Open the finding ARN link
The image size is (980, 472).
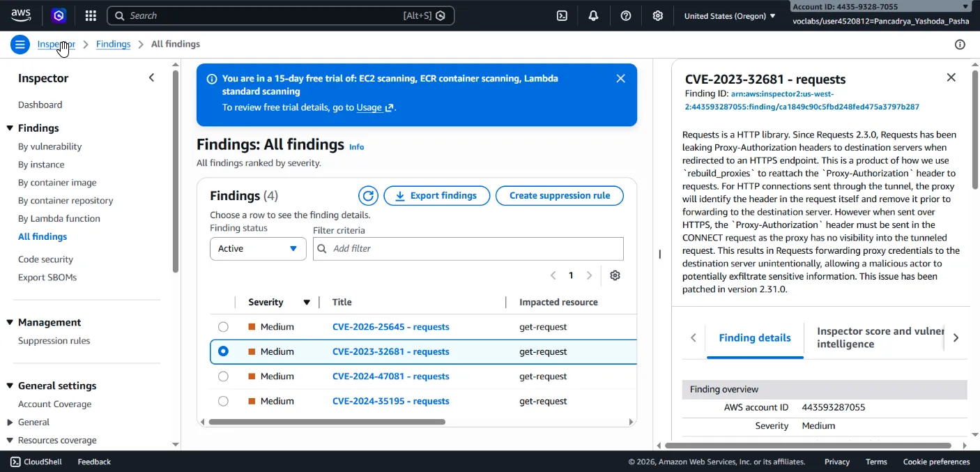point(802,100)
